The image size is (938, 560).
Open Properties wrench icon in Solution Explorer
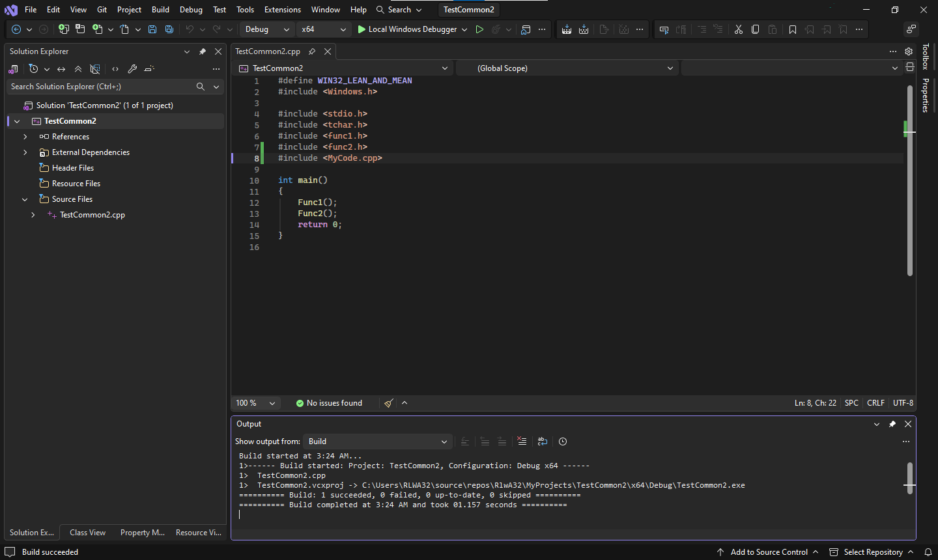(132, 69)
